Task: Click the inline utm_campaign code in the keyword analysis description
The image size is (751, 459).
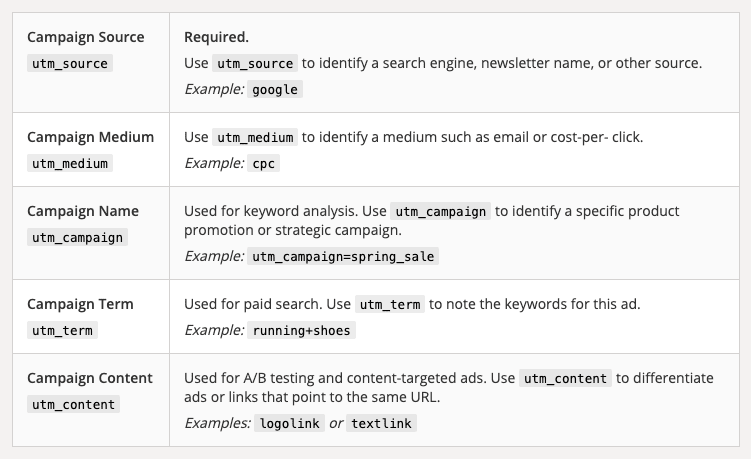Action: 440,211
